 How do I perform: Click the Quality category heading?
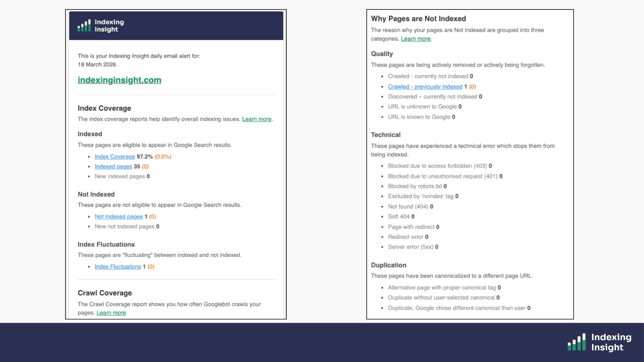[x=382, y=54]
